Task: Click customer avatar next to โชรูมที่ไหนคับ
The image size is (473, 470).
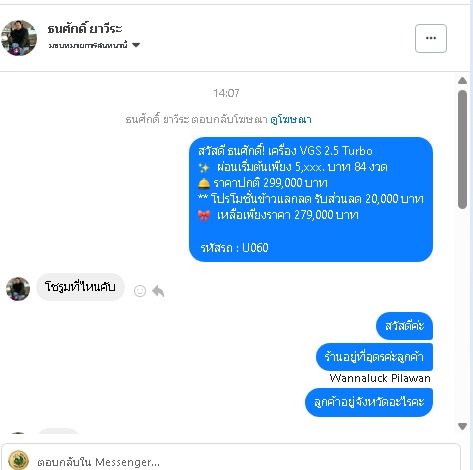Action: click(x=18, y=289)
